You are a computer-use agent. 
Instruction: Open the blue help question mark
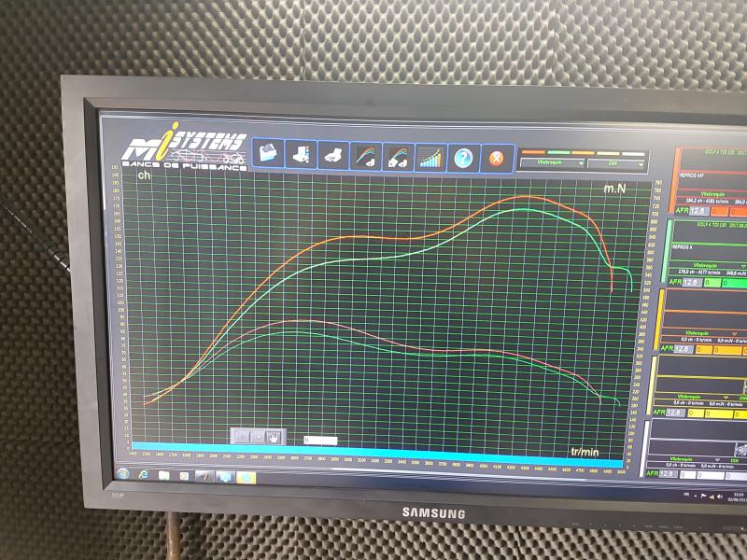463,158
